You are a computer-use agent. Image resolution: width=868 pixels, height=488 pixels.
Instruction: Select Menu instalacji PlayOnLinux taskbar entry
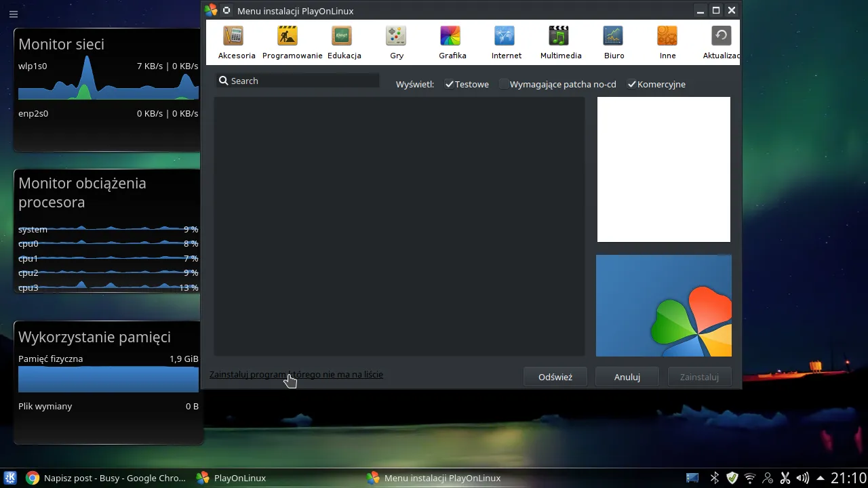[x=434, y=478]
